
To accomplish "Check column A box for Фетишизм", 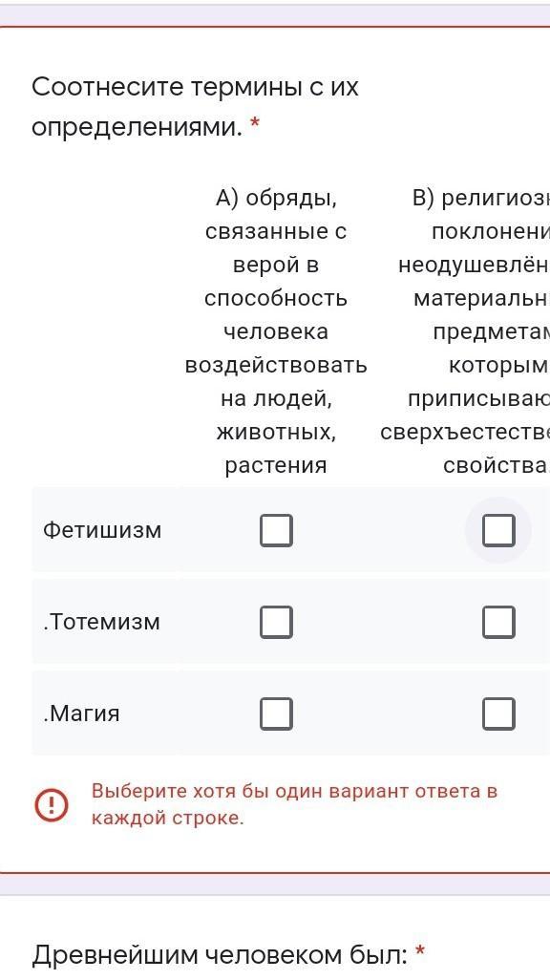I will click(x=276, y=530).
